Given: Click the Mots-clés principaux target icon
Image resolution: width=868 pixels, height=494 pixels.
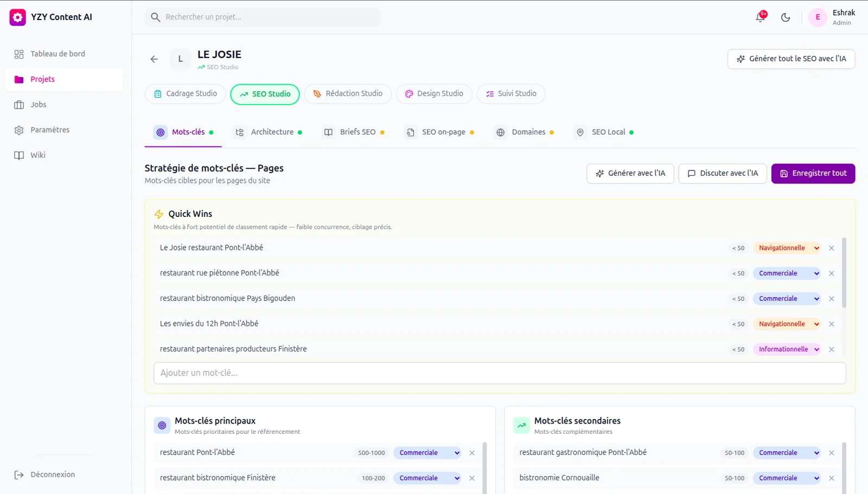Looking at the screenshot, I should pyautogui.click(x=162, y=426).
